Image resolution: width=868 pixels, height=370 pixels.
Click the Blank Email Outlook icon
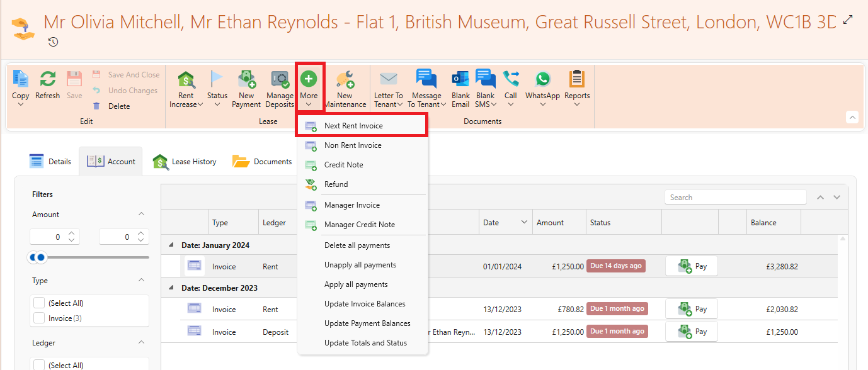[x=460, y=79]
